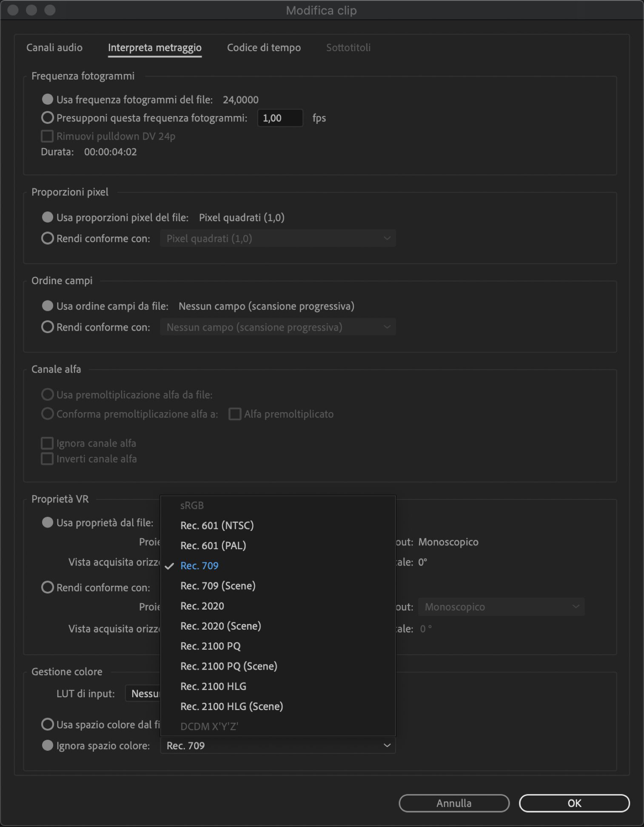Select Rec. 2020 from the color space list

click(202, 606)
